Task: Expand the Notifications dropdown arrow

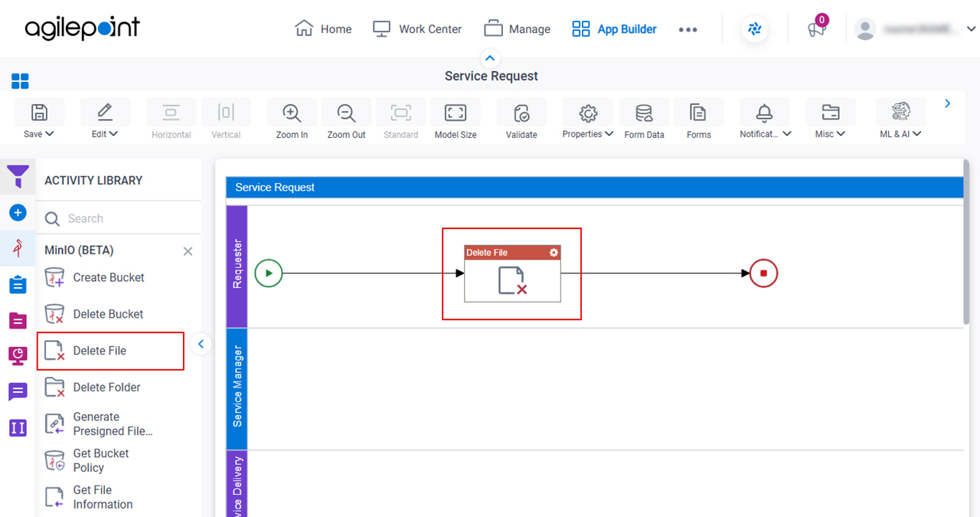Action: (x=787, y=134)
